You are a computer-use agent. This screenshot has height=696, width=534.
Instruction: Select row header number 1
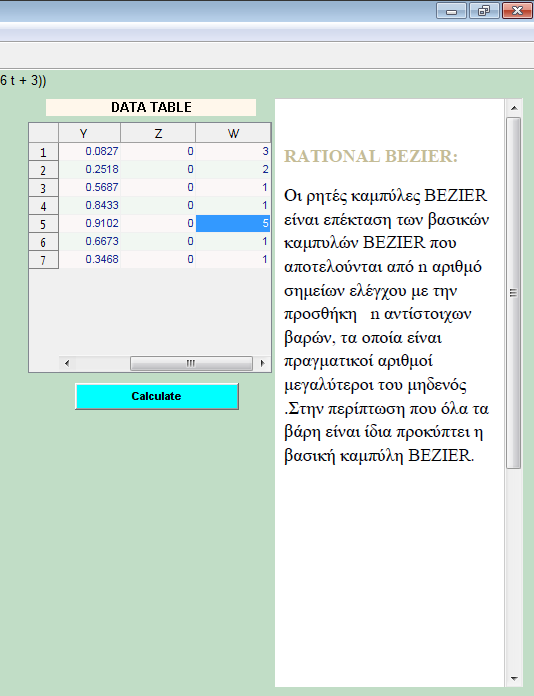point(44,152)
